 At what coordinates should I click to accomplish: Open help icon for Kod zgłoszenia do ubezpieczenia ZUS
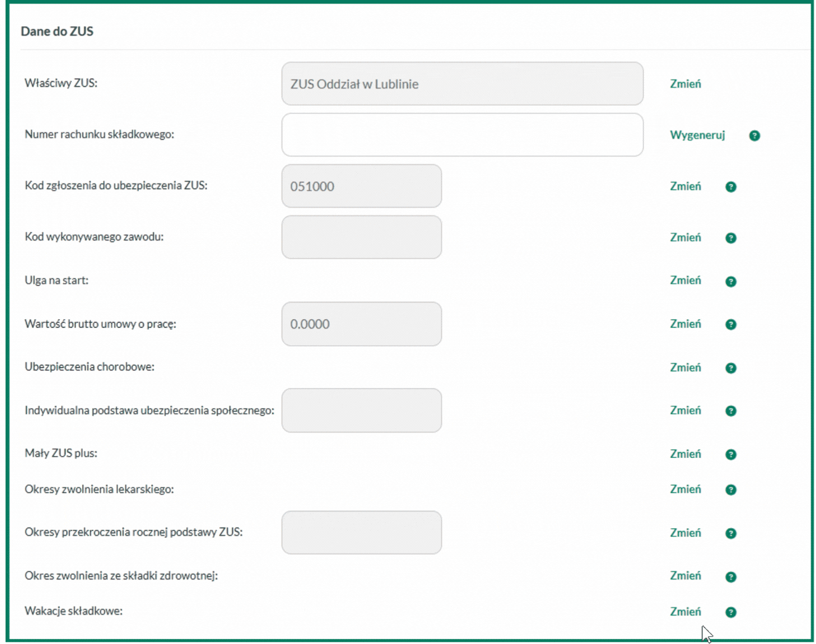pos(731,187)
